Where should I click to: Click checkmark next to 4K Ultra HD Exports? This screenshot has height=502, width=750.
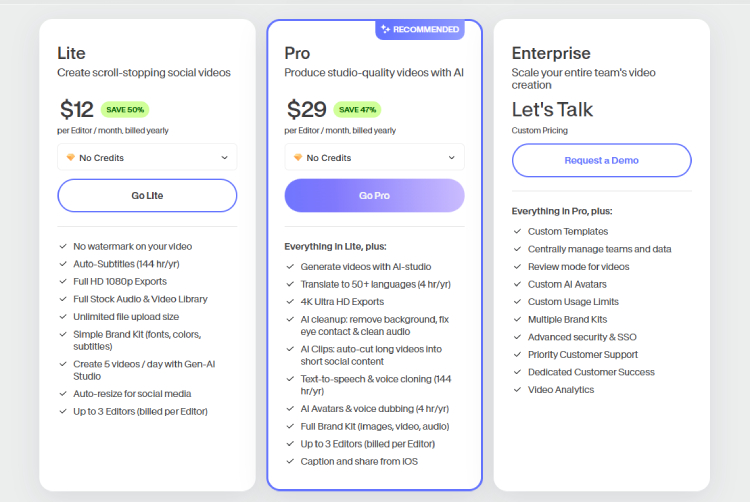(x=290, y=302)
